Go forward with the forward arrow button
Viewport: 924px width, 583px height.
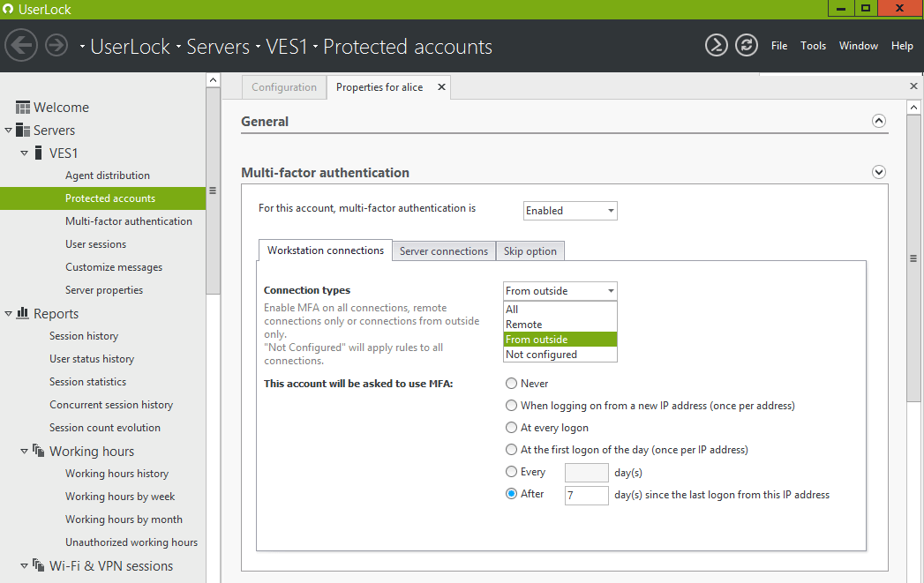(x=56, y=45)
